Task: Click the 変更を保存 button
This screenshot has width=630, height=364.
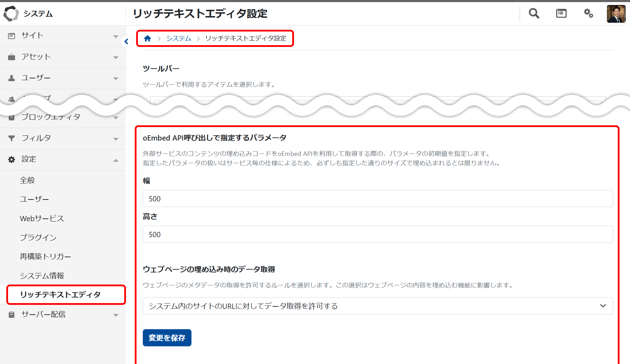Action: click(167, 338)
